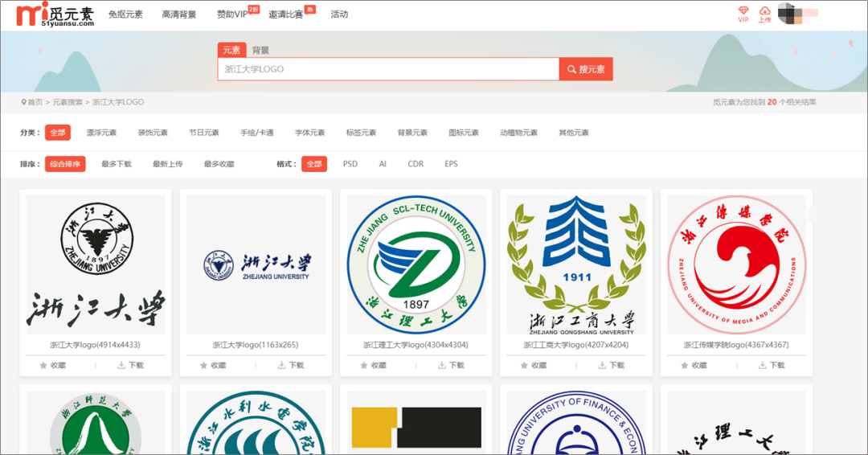Download icon for 浙江工商大学logo

pyautogui.click(x=602, y=365)
